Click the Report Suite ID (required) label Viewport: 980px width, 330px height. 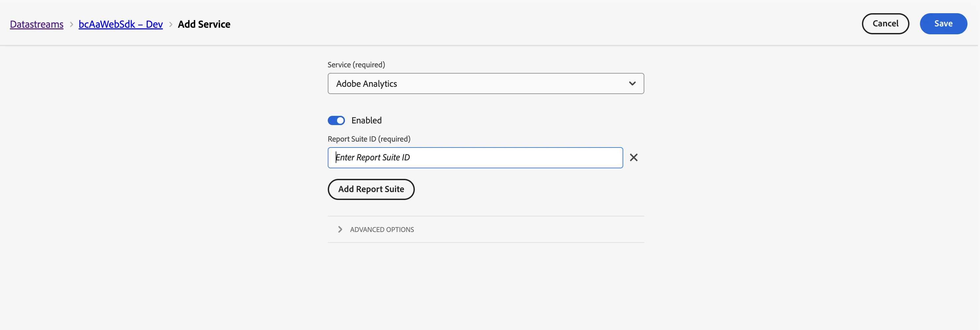(x=369, y=139)
